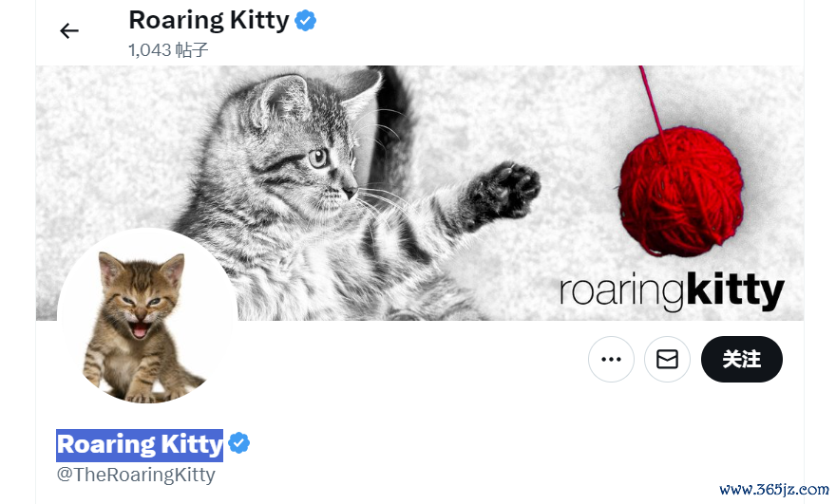The width and height of the screenshot is (836, 504).
Task: Click the verified badge in the top header
Action: click(306, 21)
